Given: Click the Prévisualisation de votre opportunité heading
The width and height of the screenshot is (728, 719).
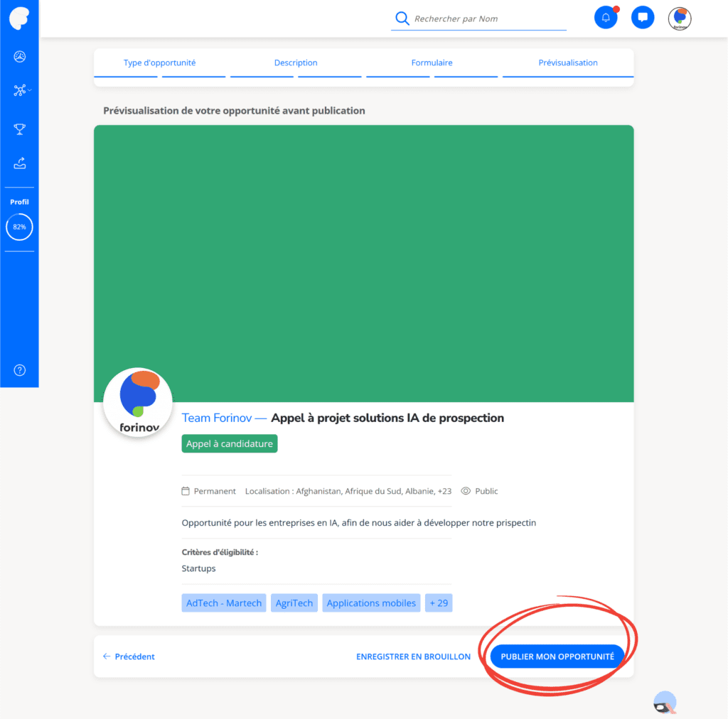Looking at the screenshot, I should [234, 110].
